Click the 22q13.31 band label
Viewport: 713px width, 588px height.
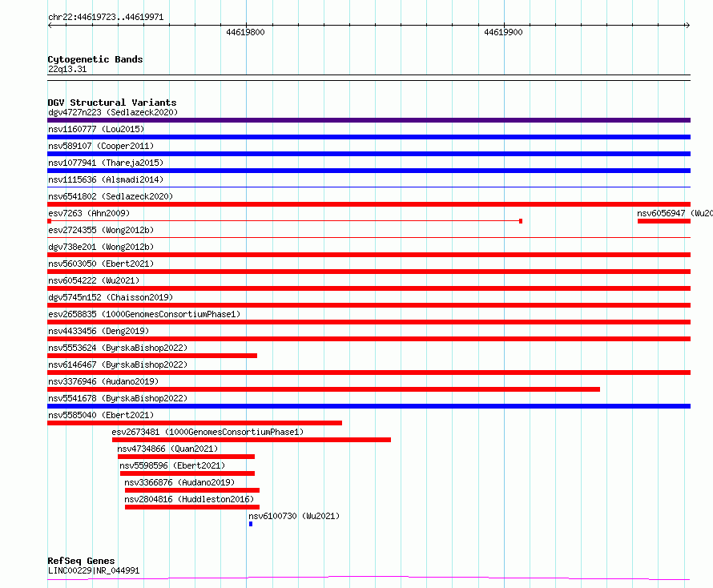67,69
